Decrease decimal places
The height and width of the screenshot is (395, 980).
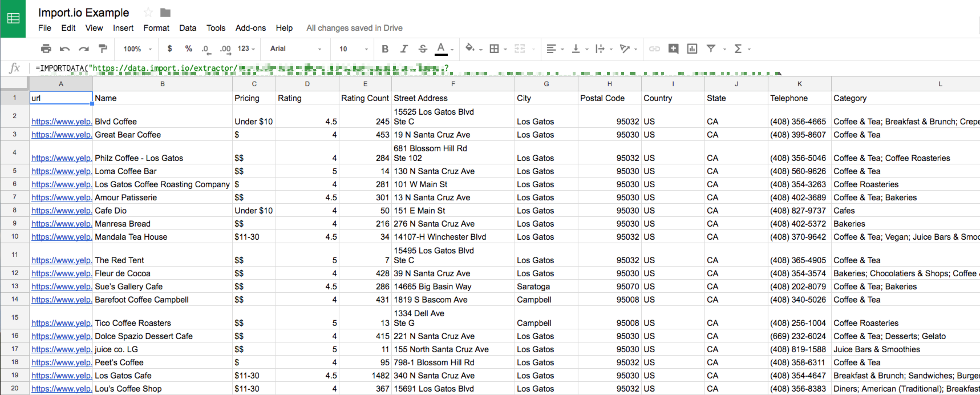click(x=206, y=49)
